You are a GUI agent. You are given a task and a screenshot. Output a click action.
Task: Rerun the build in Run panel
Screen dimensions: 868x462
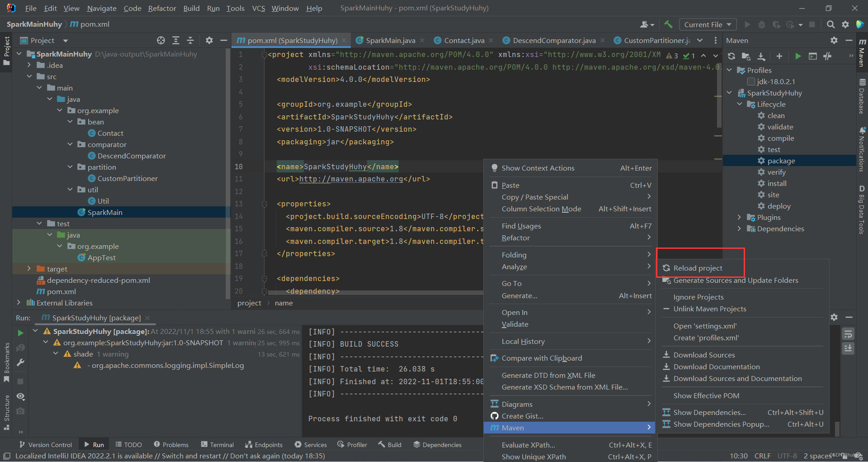pyautogui.click(x=20, y=333)
